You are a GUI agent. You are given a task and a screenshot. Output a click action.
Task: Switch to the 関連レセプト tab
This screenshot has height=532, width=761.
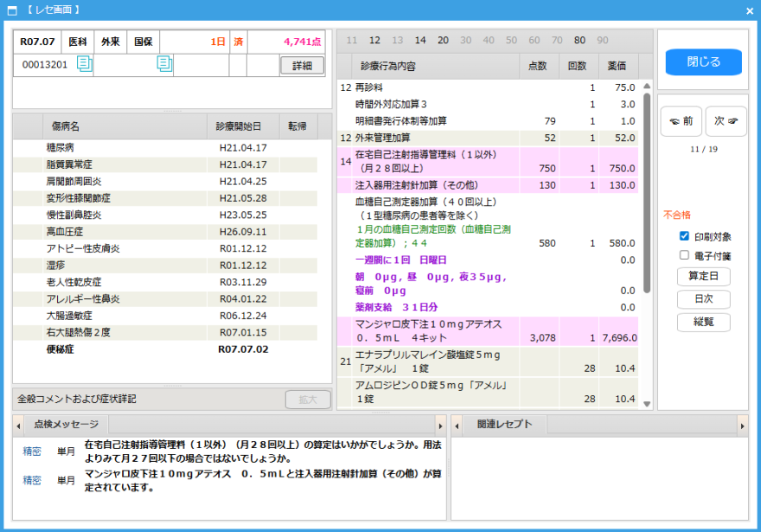pos(504,425)
